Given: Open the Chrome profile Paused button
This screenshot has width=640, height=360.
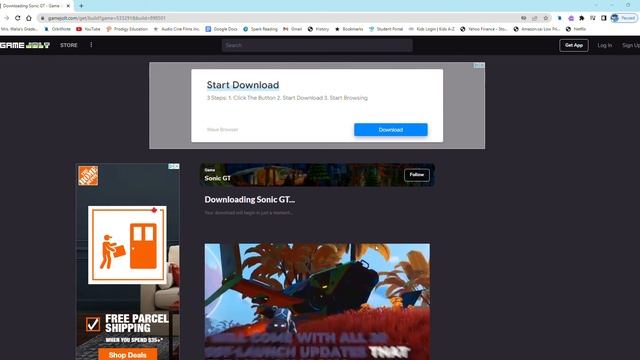Looking at the screenshot, I should (x=624, y=18).
